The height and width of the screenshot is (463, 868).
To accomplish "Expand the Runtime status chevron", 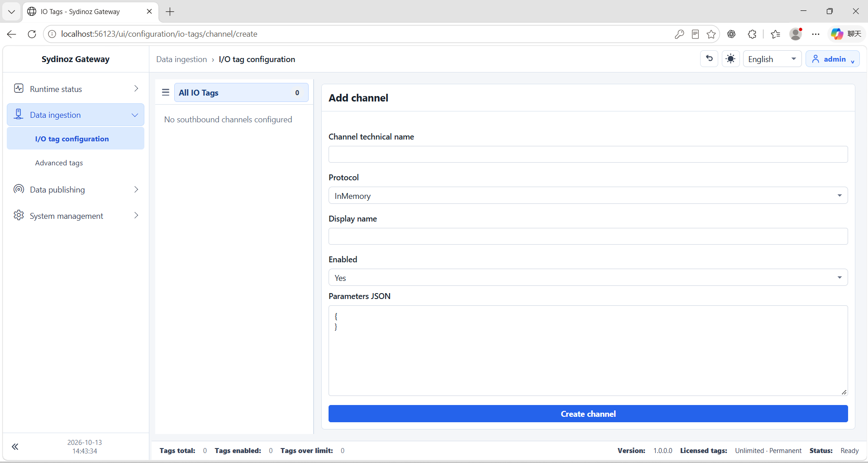I will [136, 88].
